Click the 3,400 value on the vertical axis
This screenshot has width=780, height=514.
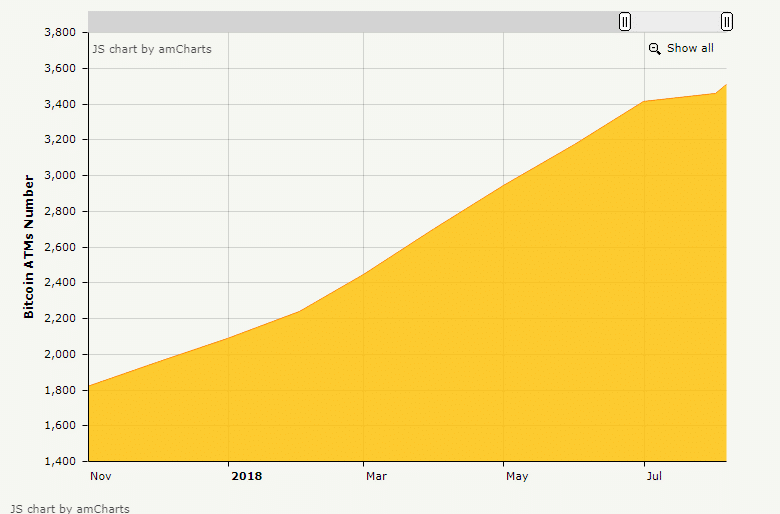60,104
